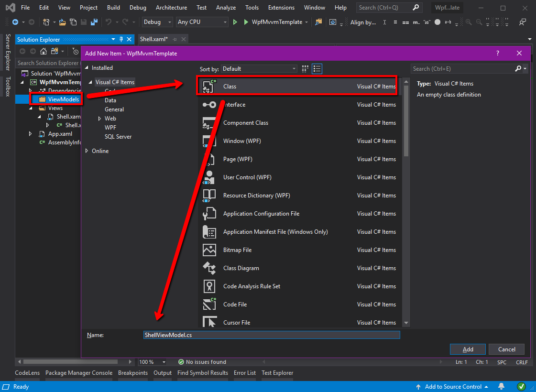The height and width of the screenshot is (392, 536).
Task: Click the dialog help question mark
Action: coord(498,54)
